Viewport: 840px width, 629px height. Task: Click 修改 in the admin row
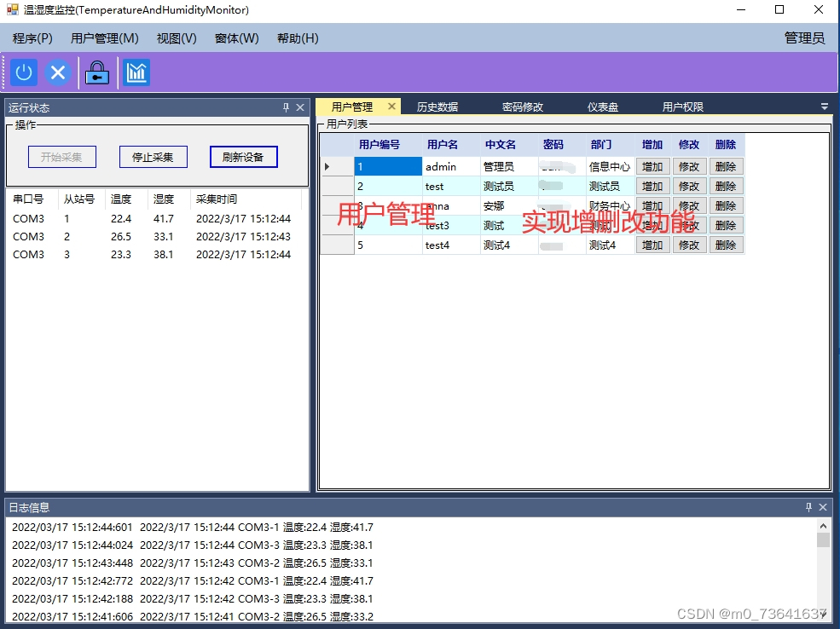tap(689, 166)
